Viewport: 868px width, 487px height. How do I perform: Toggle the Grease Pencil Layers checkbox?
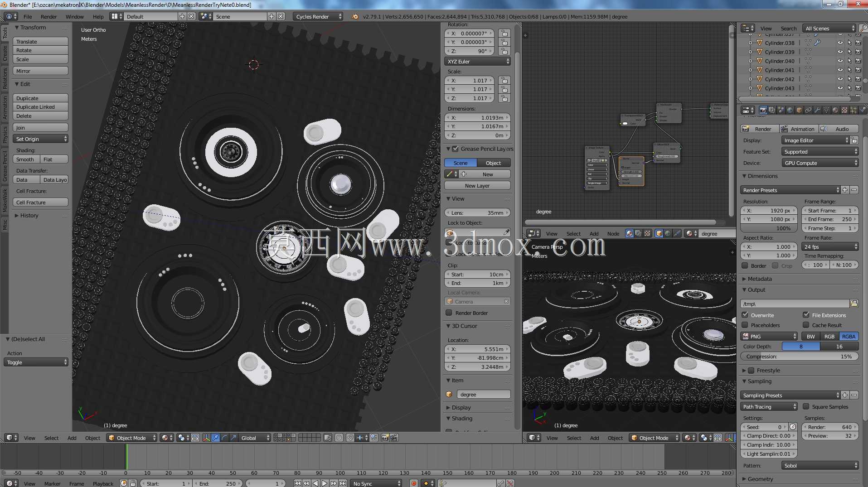(x=456, y=149)
